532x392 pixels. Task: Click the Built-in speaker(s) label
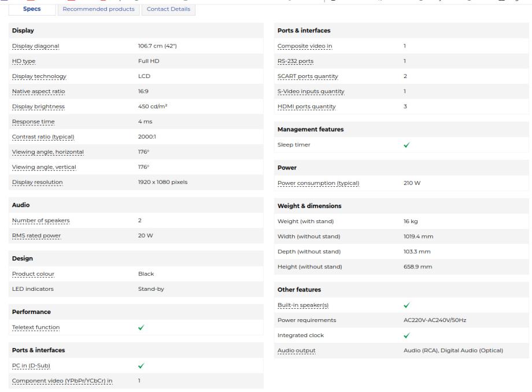303,305
